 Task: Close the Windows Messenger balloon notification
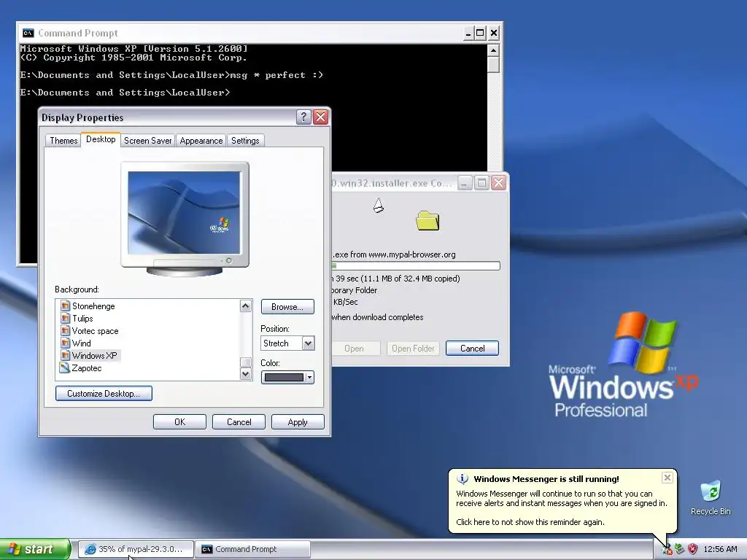667,477
